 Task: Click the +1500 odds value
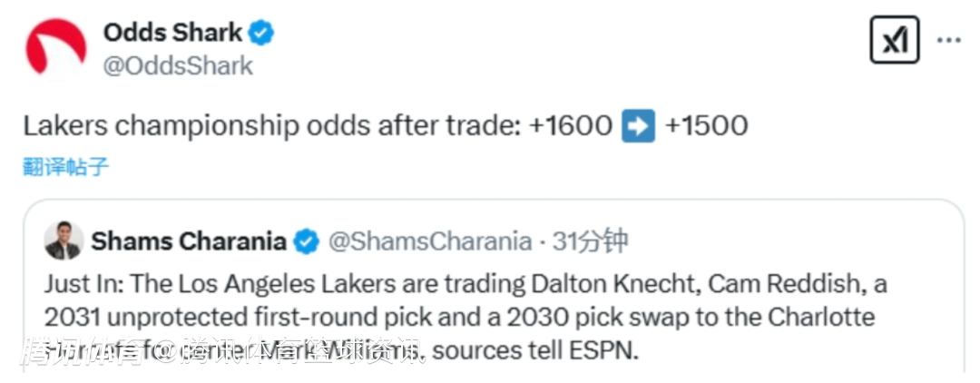click(x=706, y=125)
